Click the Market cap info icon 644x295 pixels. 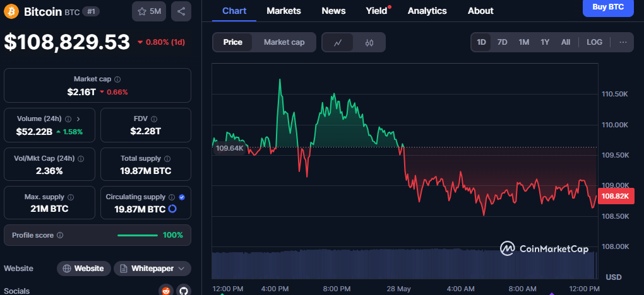(117, 79)
